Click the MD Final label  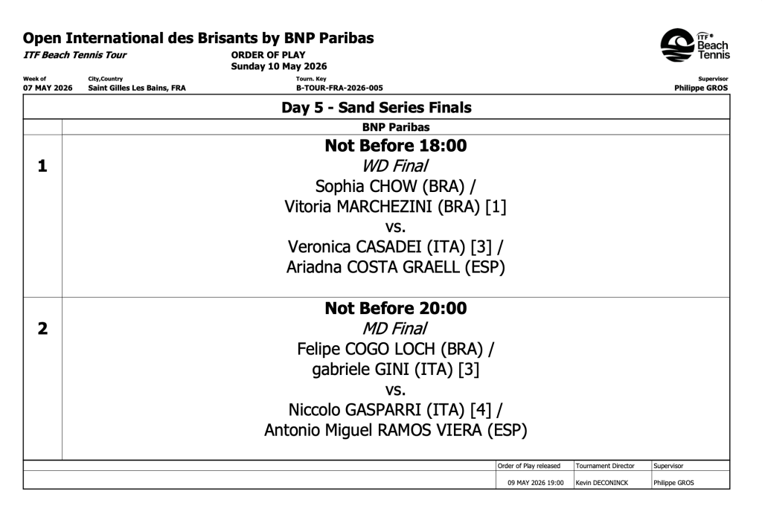coord(394,329)
